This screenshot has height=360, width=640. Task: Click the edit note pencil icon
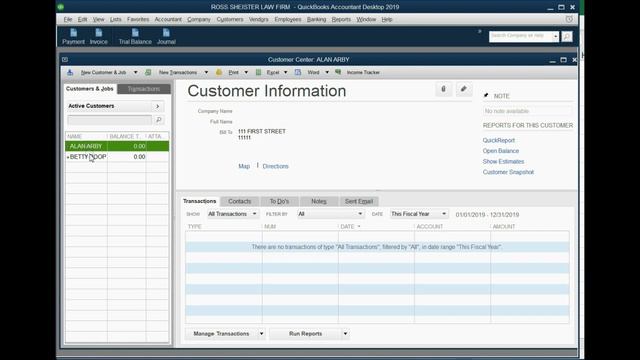(x=486, y=96)
